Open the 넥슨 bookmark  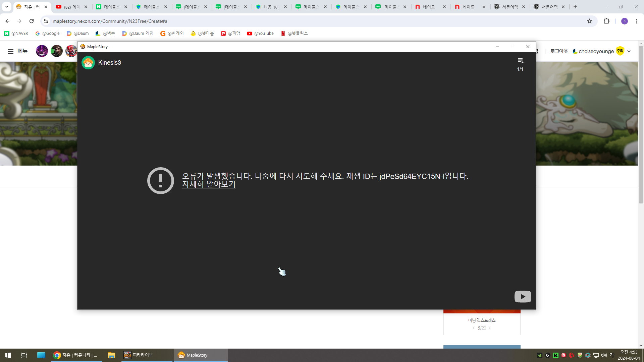click(105, 34)
